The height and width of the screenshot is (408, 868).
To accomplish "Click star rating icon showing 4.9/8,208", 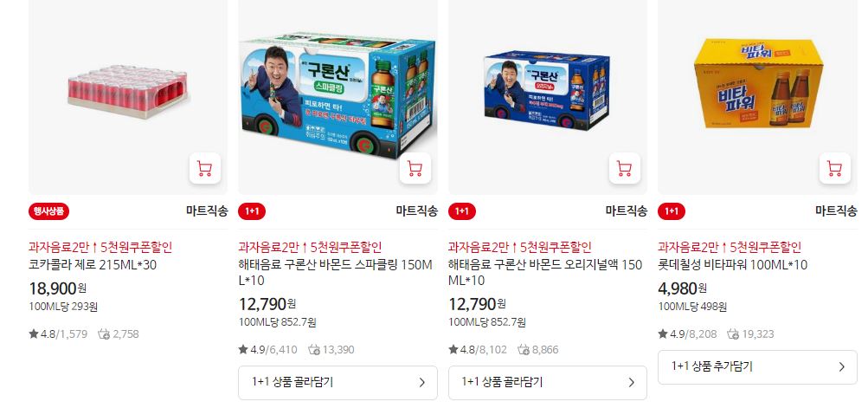I will click(x=663, y=334).
